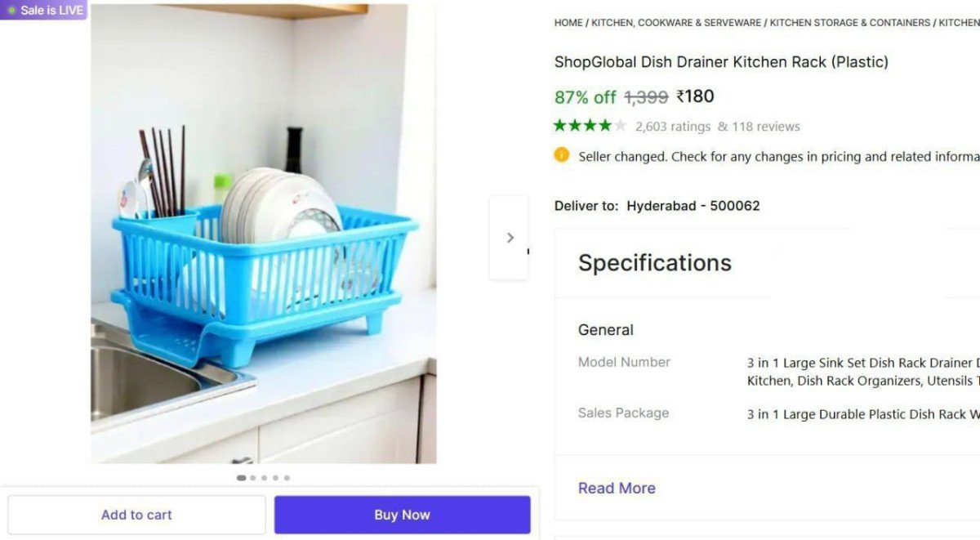
Task: Select the second carousel indicator dot
Action: [253, 478]
